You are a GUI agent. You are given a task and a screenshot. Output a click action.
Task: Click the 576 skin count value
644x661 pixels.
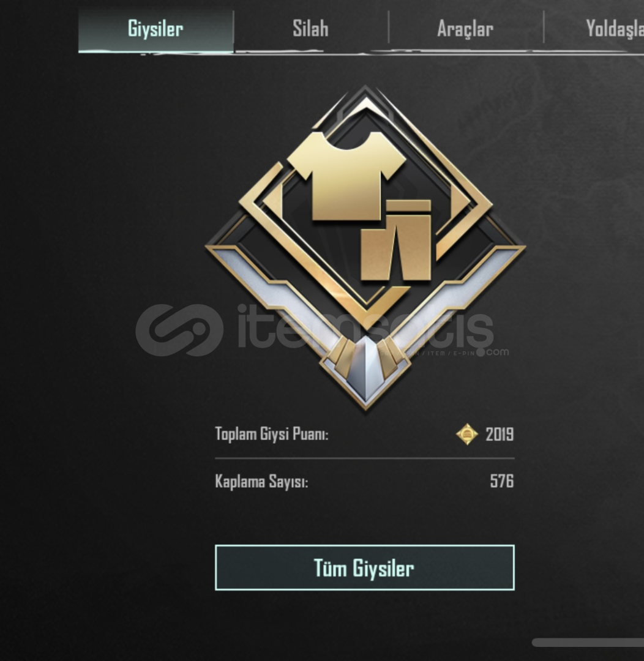(x=502, y=481)
